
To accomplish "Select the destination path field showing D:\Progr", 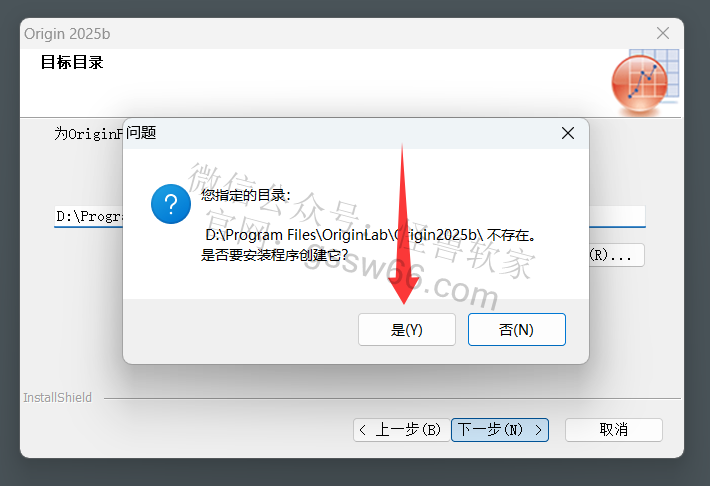I will point(89,217).
